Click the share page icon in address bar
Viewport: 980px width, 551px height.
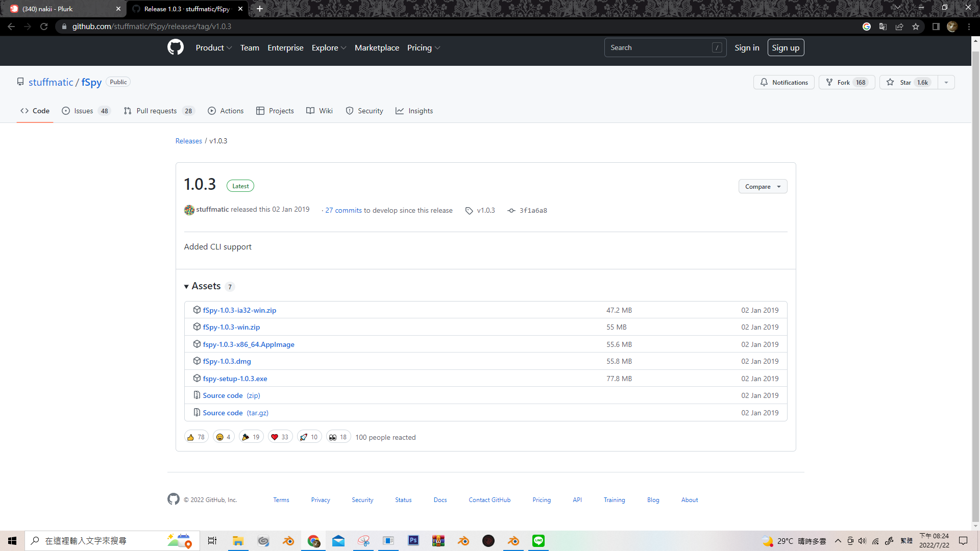point(899,27)
